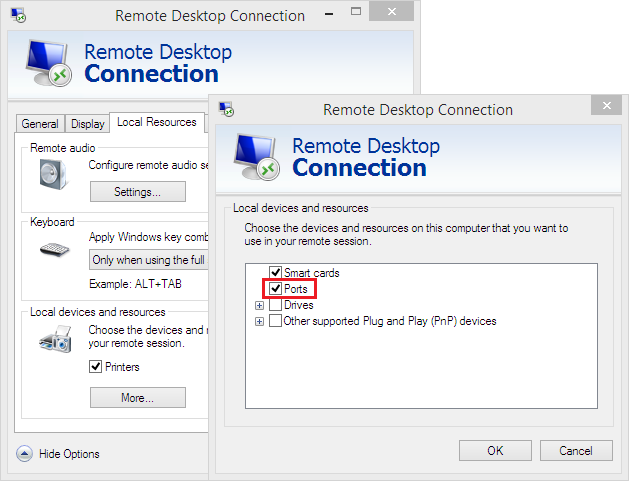Image resolution: width=629 pixels, height=481 pixels.
Task: Check Other supported Plug and Play devices
Action: (x=275, y=321)
